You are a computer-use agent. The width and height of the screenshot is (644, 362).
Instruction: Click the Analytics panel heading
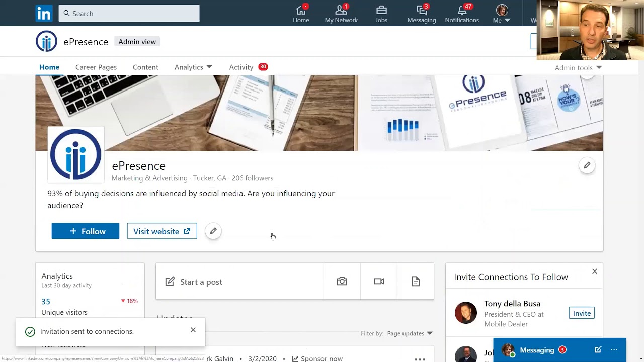pyautogui.click(x=57, y=276)
